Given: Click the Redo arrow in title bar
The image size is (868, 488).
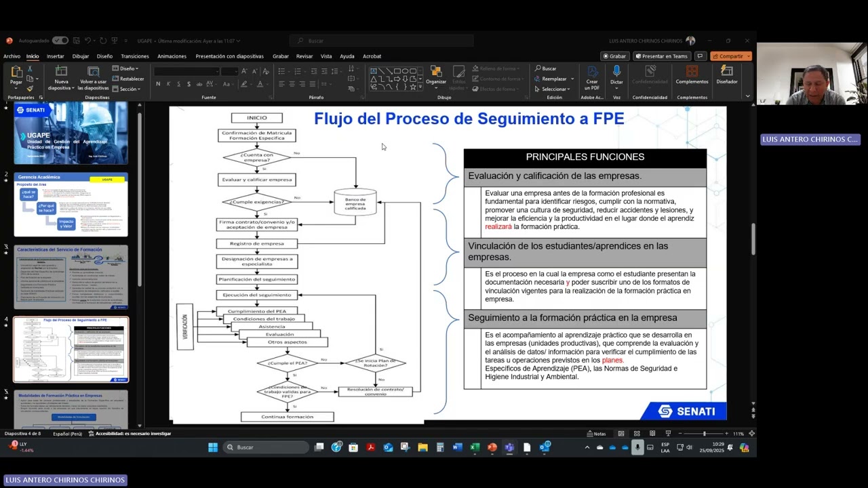Looking at the screenshot, I should [x=104, y=41].
